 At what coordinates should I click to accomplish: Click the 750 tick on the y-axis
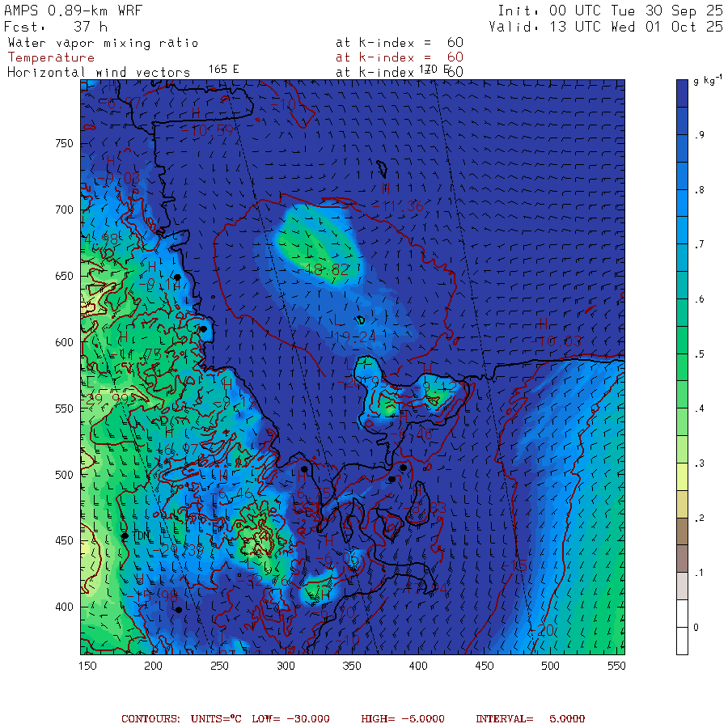[63, 143]
